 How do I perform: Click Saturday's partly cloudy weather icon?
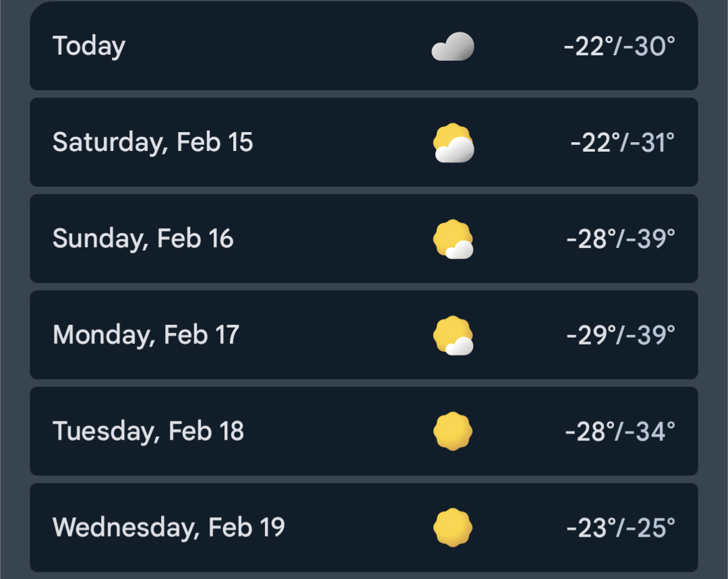pos(453,143)
